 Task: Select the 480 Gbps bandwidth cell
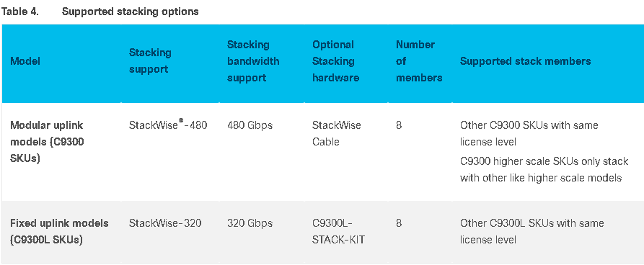coord(250,125)
